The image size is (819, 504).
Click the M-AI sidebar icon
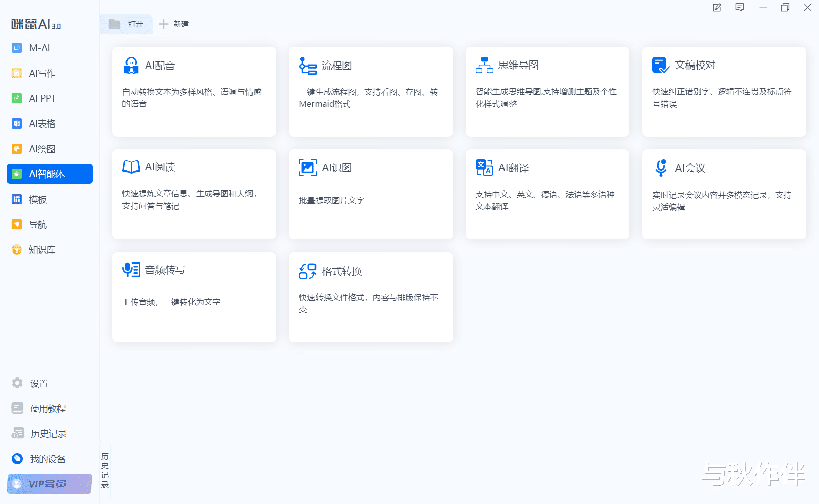click(17, 48)
